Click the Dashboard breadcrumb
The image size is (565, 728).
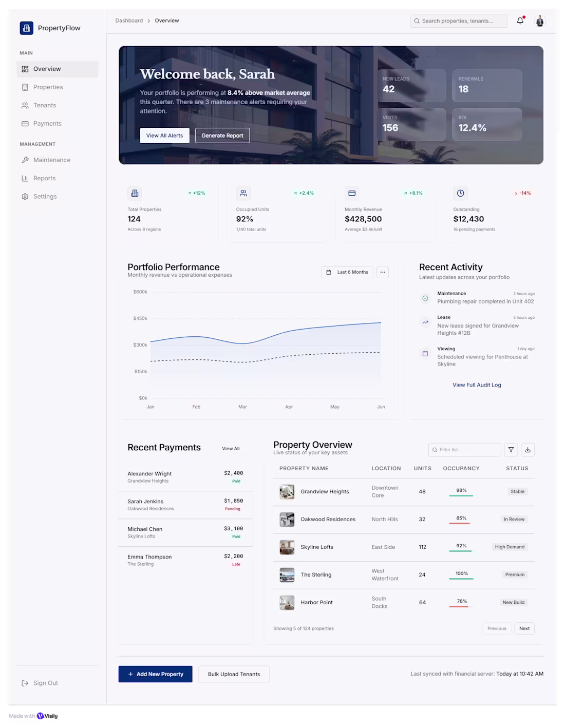tap(129, 21)
